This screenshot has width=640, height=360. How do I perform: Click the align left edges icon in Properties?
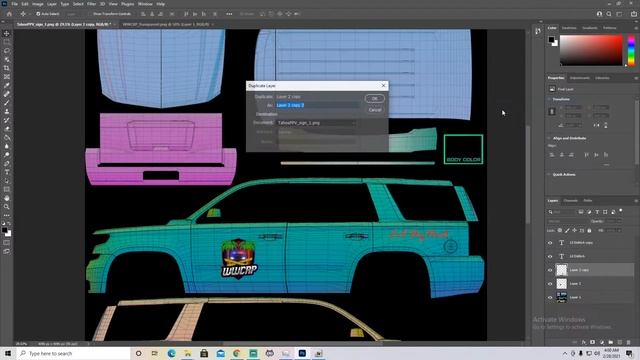pyautogui.click(x=552, y=155)
